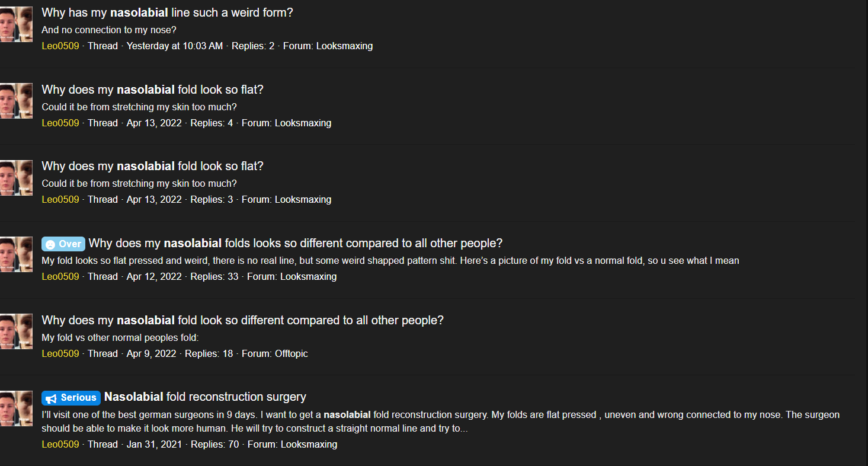Open thread about nasolabial folds looking different, 33 replies
This screenshot has width=868, height=466.
pos(295,243)
